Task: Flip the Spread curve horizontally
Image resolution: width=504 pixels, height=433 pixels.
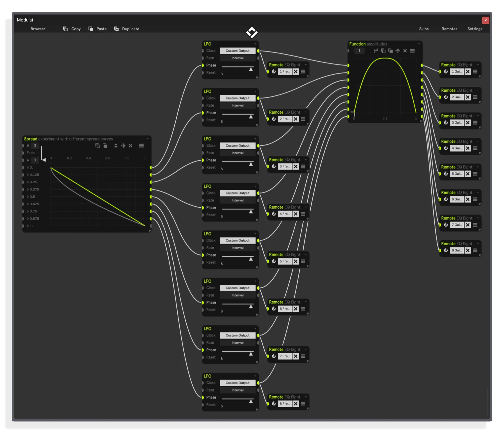Action: [x=123, y=146]
